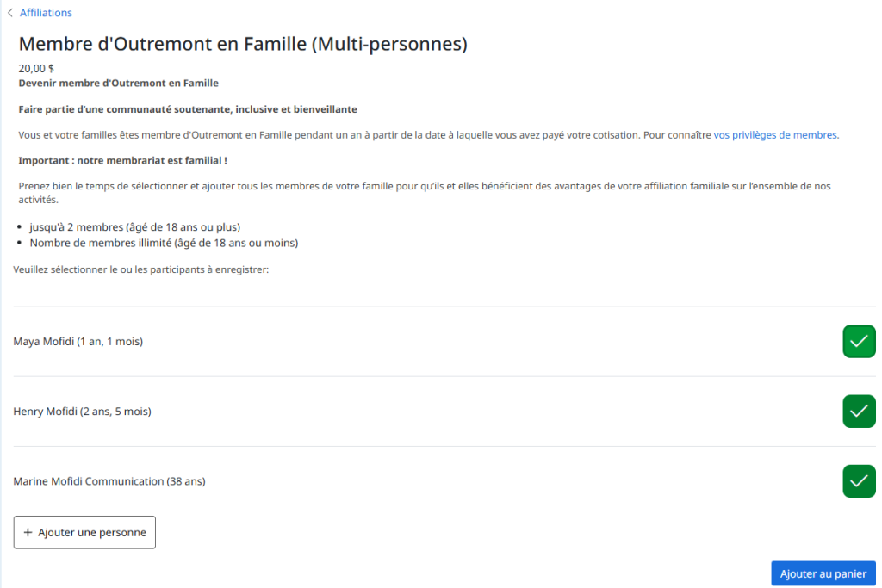This screenshot has width=882, height=588.
Task: Click the back chevron beside Affiliations
Action: pos(10,13)
